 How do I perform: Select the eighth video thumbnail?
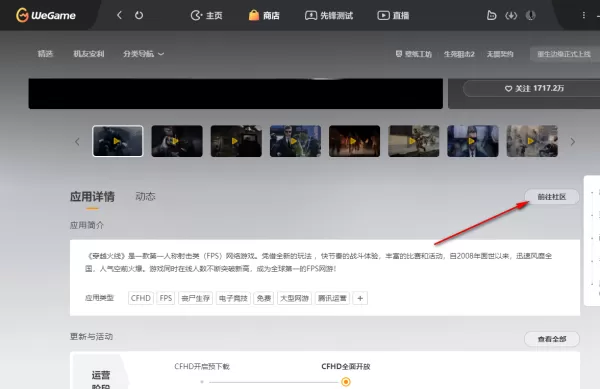coord(532,141)
